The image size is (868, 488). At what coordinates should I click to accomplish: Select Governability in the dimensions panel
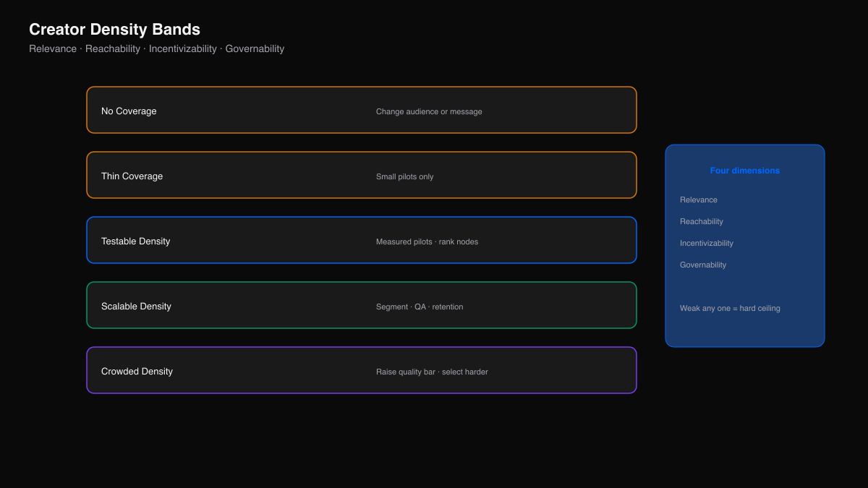coord(703,265)
